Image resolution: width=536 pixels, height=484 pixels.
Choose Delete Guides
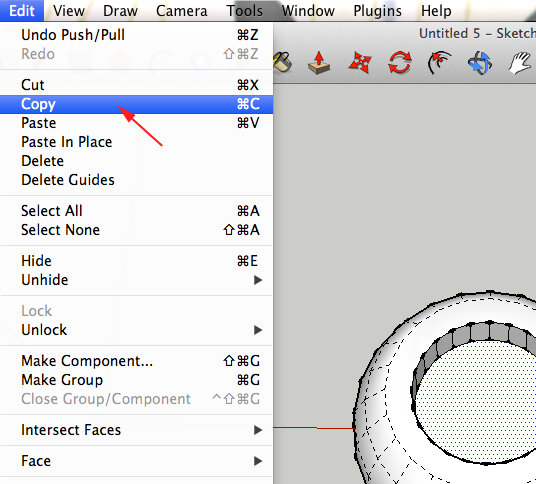136,180
